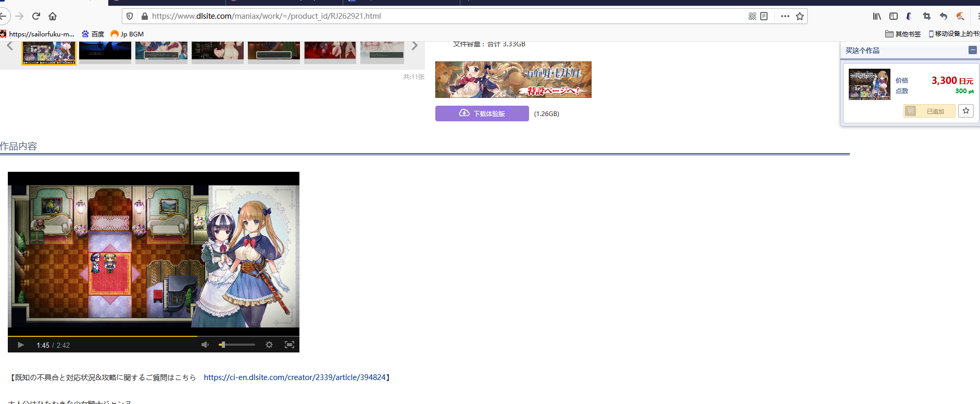Screen dimensions: 980x404
Task: Expand the 其他书签 bookmarks folder
Action: click(x=903, y=34)
